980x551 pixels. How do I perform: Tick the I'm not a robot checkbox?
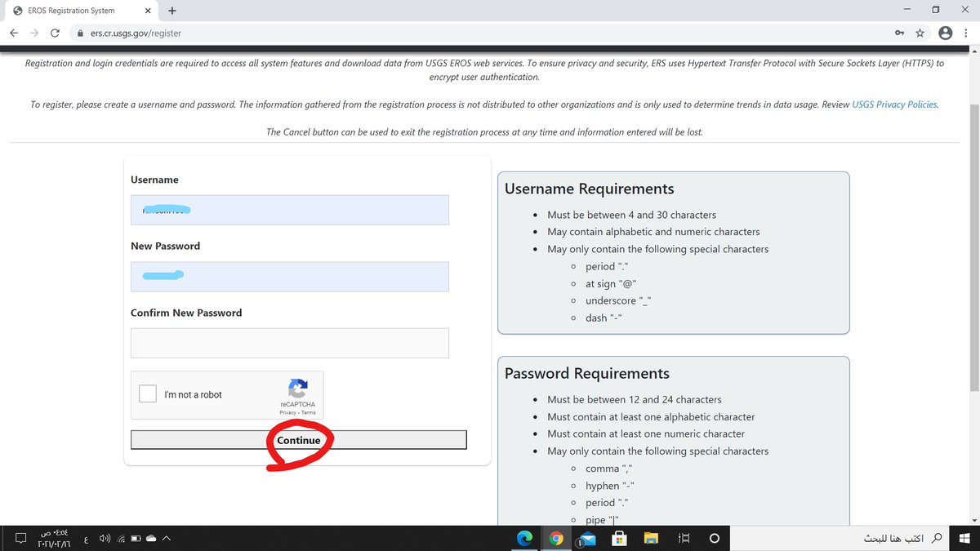[x=148, y=393]
